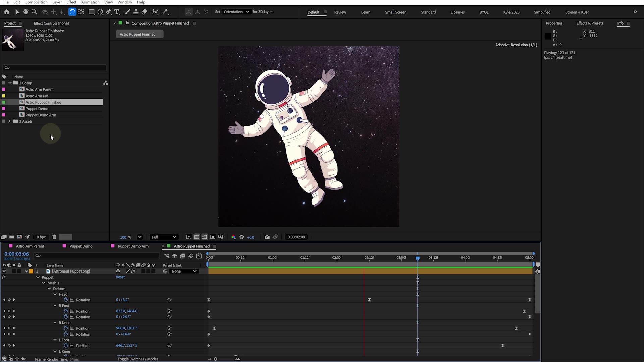Image resolution: width=644 pixels, height=362 pixels.
Task: Expand the 3 Assets folder
Action: 9,121
